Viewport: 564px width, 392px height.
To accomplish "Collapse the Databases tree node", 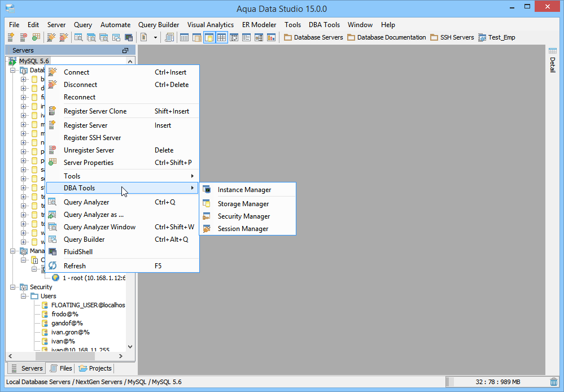I will coord(13,70).
